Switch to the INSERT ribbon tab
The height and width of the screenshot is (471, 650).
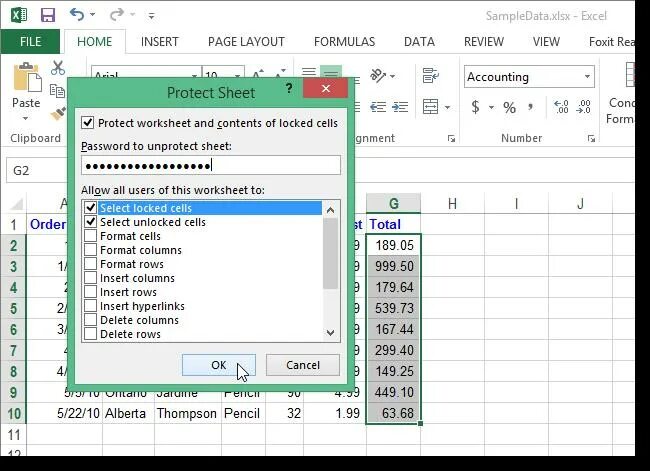159,42
